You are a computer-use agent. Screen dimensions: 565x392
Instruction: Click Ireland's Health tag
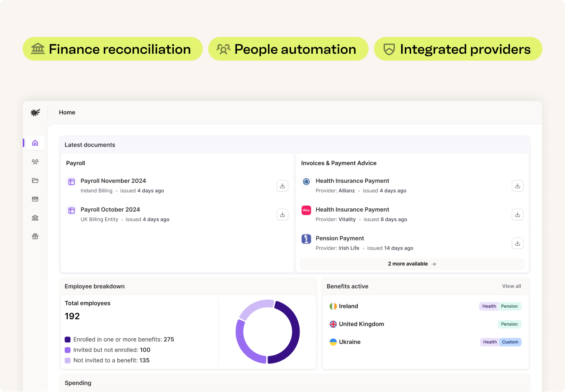tap(489, 306)
